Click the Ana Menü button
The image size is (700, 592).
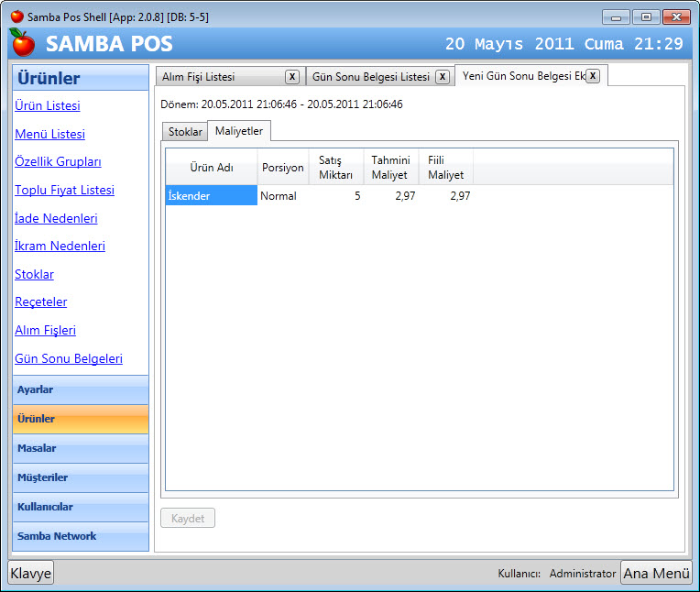point(656,573)
